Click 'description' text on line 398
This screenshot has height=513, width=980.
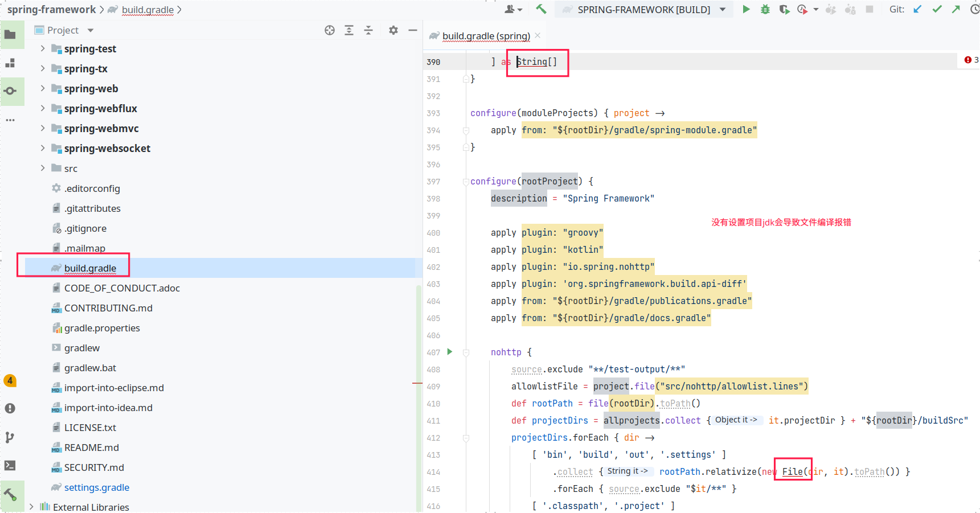519,198
